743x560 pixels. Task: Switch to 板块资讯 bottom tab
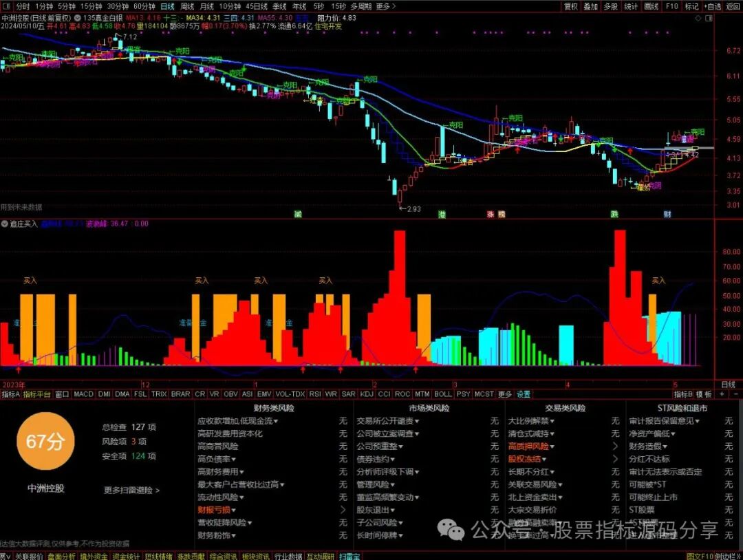(x=255, y=556)
